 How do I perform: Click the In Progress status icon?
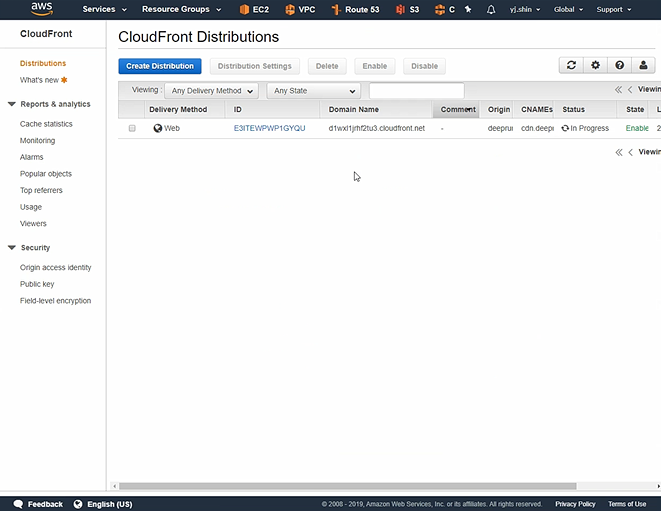565,128
